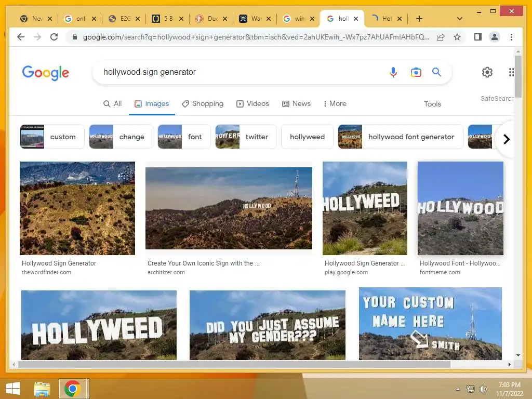Open 'Your custom name here' image
Viewport: 532px width, 399px height.
click(x=430, y=324)
